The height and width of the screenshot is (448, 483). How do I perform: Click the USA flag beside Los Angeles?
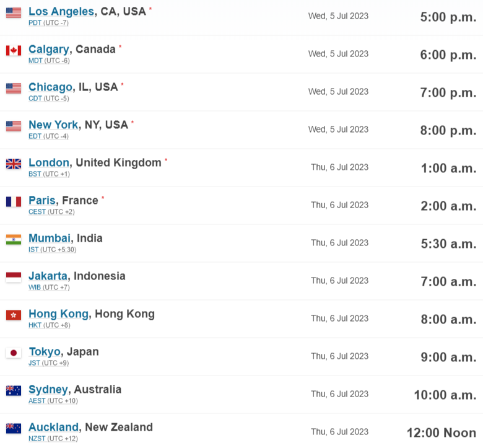pos(14,13)
